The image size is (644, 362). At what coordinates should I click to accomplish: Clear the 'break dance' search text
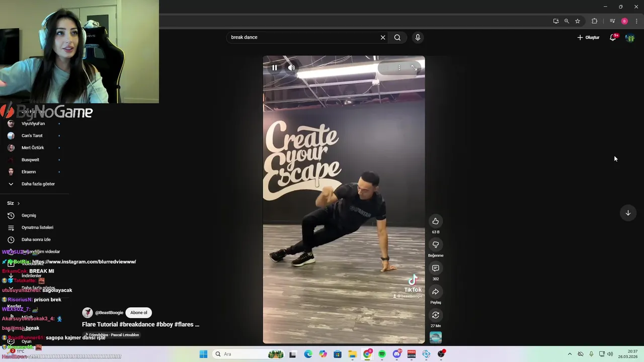point(383,37)
